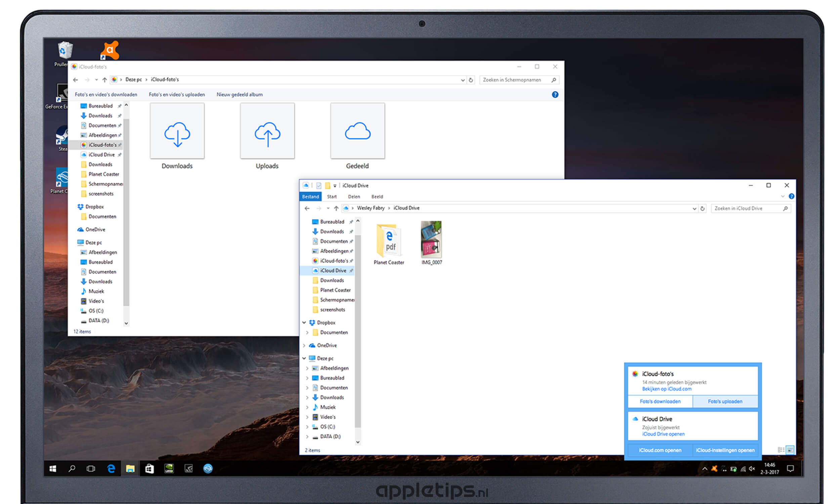Click refresh icon in iCloud-foto's address bar

point(471,80)
